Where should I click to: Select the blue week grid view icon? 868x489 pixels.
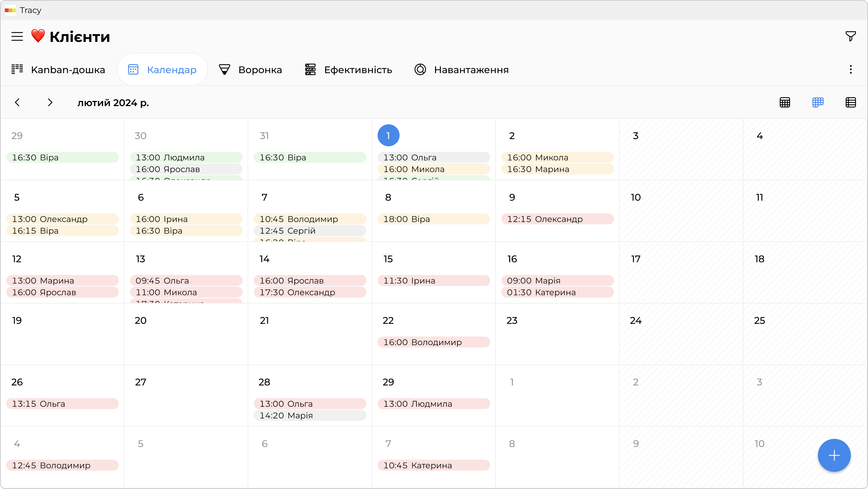pyautogui.click(x=818, y=102)
